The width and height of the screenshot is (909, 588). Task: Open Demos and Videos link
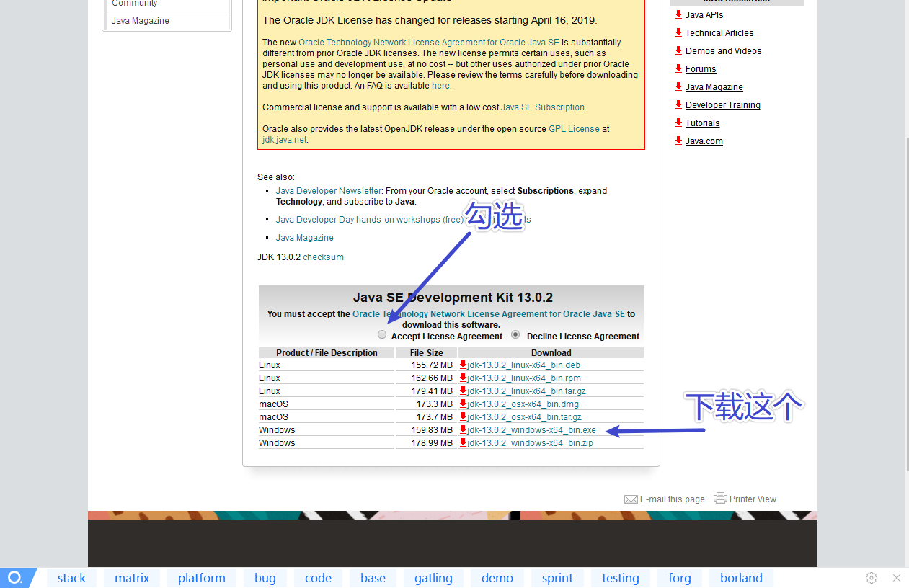(723, 51)
